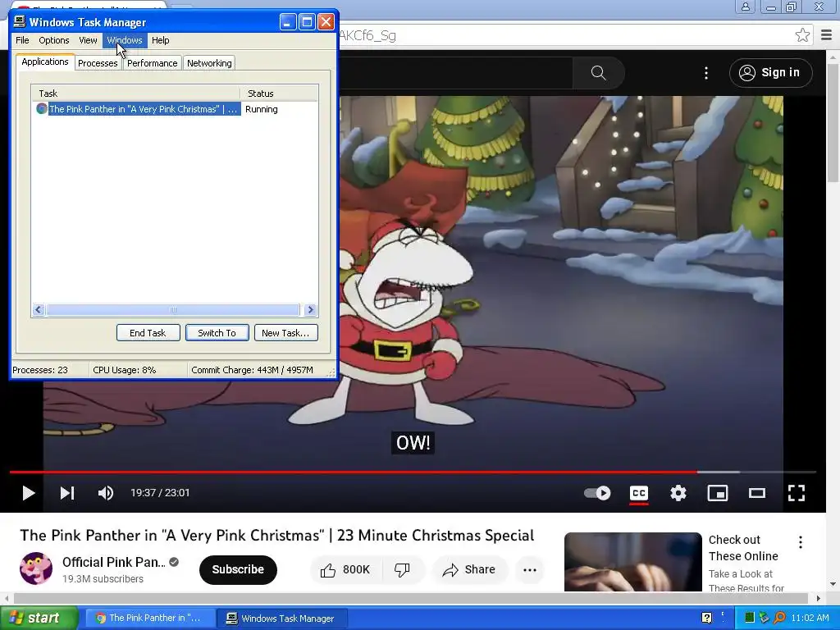Screen dimensions: 840x630
Task: Open Task Manager Options menu
Action: click(53, 40)
